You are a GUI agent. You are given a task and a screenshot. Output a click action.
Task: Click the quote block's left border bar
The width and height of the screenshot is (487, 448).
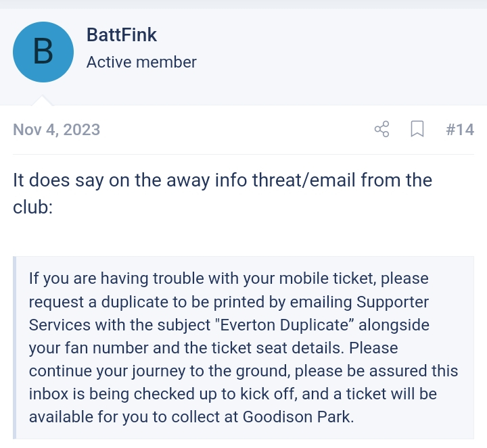coord(14,347)
